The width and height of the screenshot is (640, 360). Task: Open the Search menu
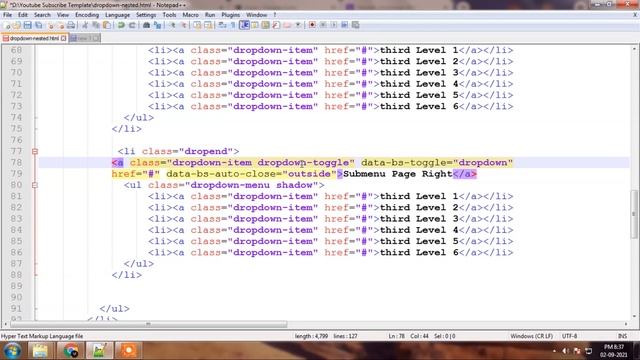pos(42,15)
